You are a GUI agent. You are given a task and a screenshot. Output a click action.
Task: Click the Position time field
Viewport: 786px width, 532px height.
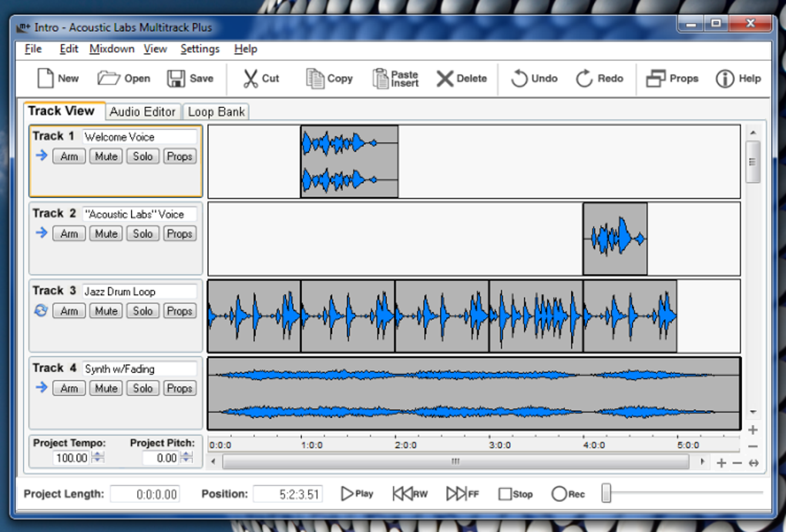(x=287, y=494)
